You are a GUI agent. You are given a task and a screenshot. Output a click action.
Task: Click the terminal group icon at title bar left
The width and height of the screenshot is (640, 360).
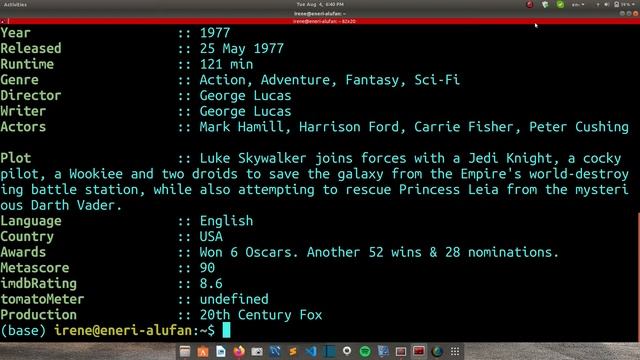click(x=3, y=21)
